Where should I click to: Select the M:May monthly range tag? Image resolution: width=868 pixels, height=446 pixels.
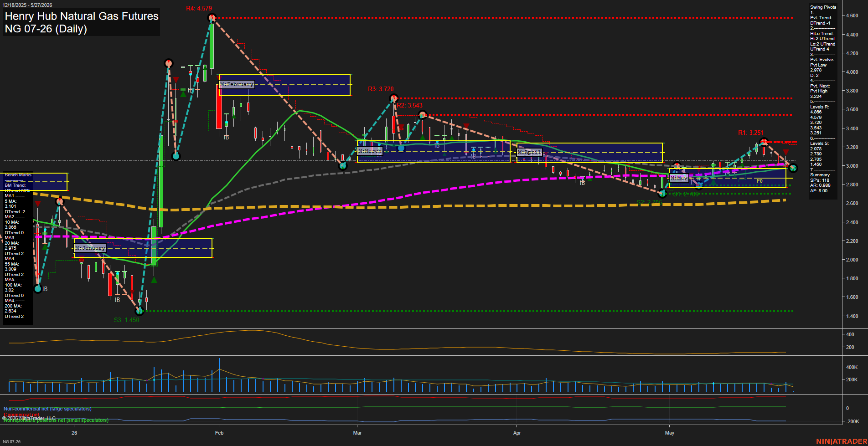679,178
